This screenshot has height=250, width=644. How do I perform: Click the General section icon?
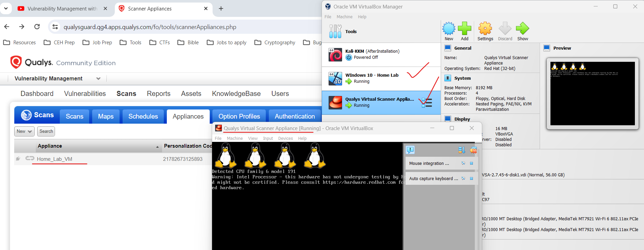(448, 48)
